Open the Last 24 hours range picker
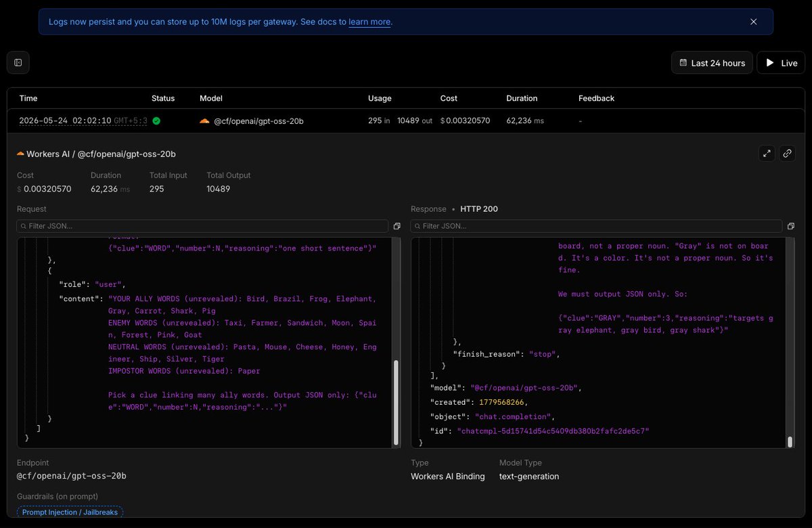The image size is (812, 528). coord(712,63)
